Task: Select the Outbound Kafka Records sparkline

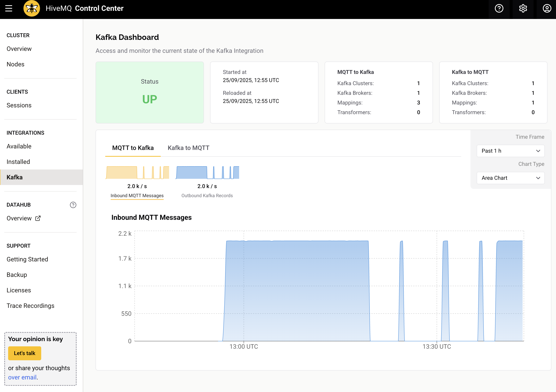Action: tap(207, 173)
